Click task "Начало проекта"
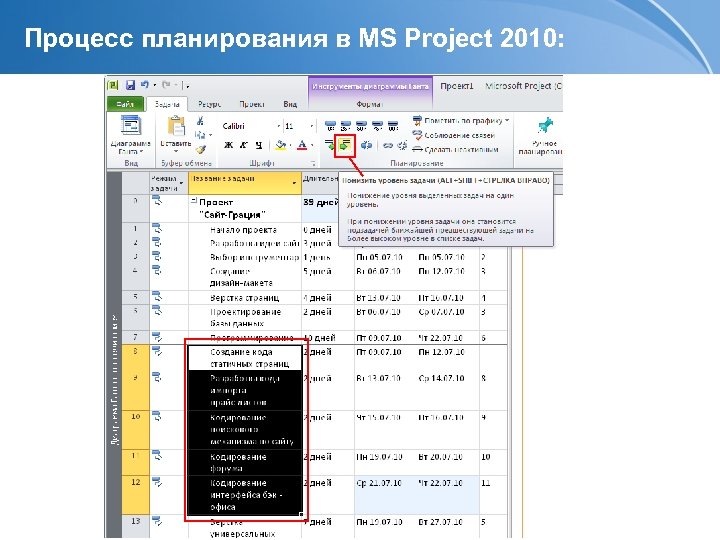This screenshot has height=540, width=720. 243,230
